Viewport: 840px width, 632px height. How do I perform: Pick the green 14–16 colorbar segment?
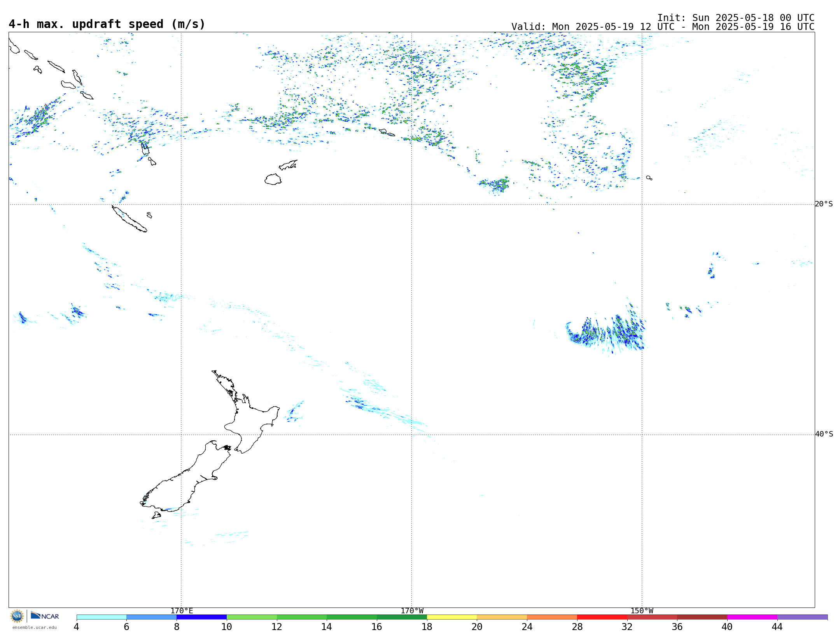tap(352, 617)
